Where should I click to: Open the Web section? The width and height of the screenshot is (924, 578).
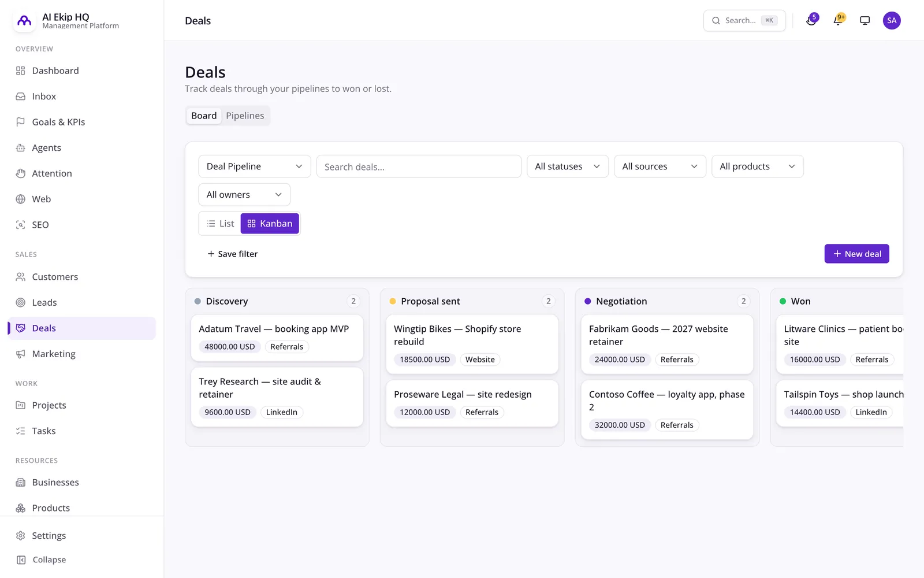[x=82, y=199]
